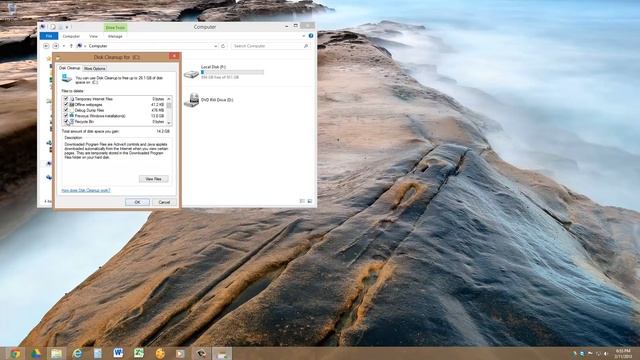Select the Local Disk drive icon
The height and width of the screenshot is (360, 640).
pyautogui.click(x=191, y=73)
